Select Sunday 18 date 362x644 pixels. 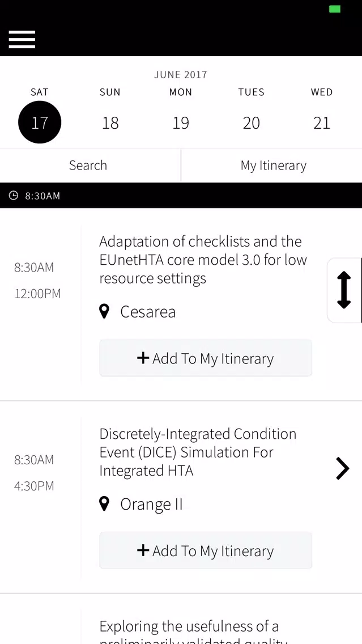tap(110, 123)
